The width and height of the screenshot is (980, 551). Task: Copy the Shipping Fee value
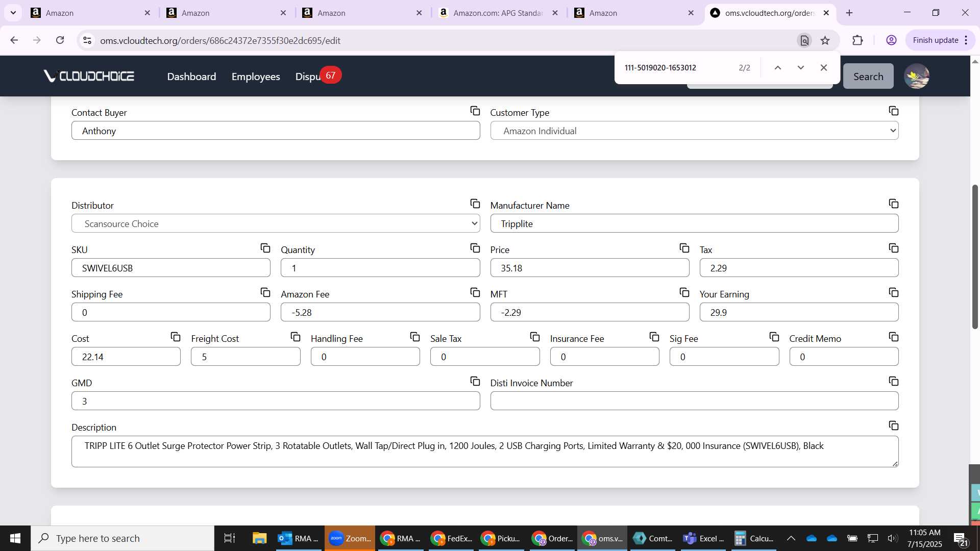point(265,293)
